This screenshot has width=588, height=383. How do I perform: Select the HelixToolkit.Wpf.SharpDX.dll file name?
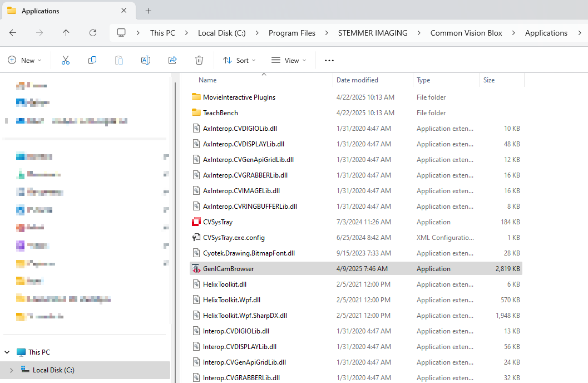point(245,316)
